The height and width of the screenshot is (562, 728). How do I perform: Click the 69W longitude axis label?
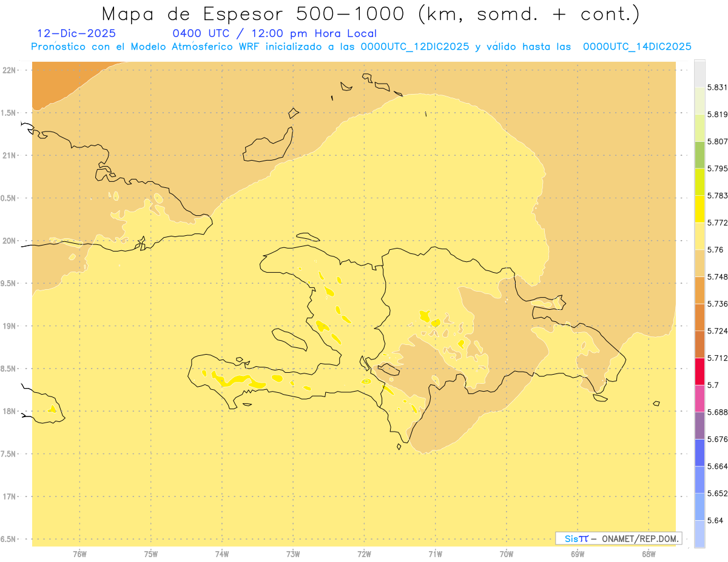click(x=578, y=554)
